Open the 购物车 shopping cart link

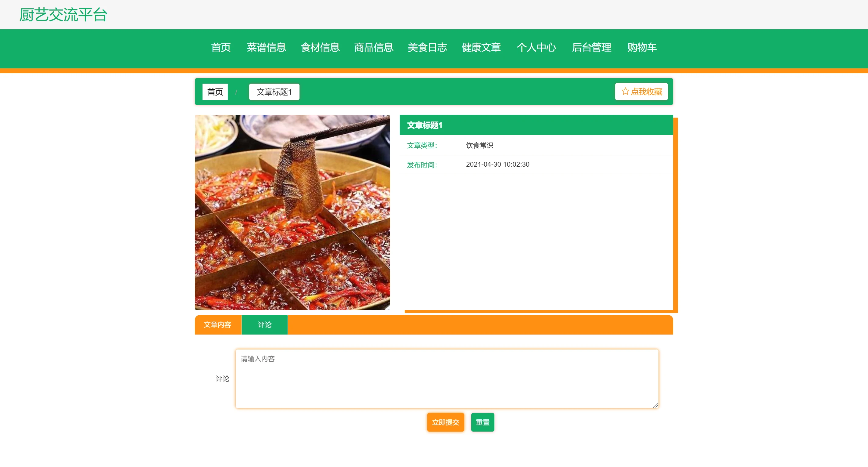point(642,48)
